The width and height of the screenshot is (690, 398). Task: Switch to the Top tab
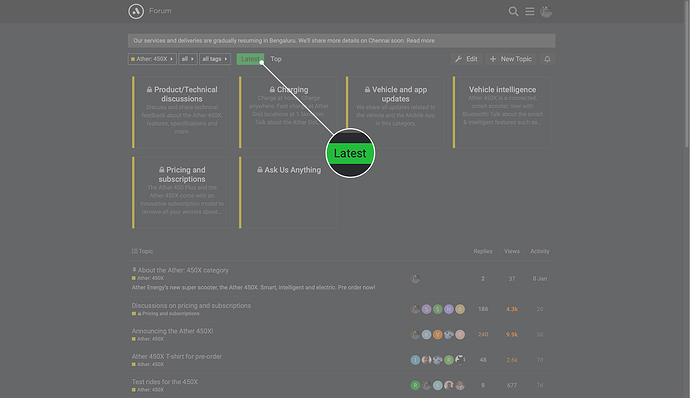[x=276, y=59]
